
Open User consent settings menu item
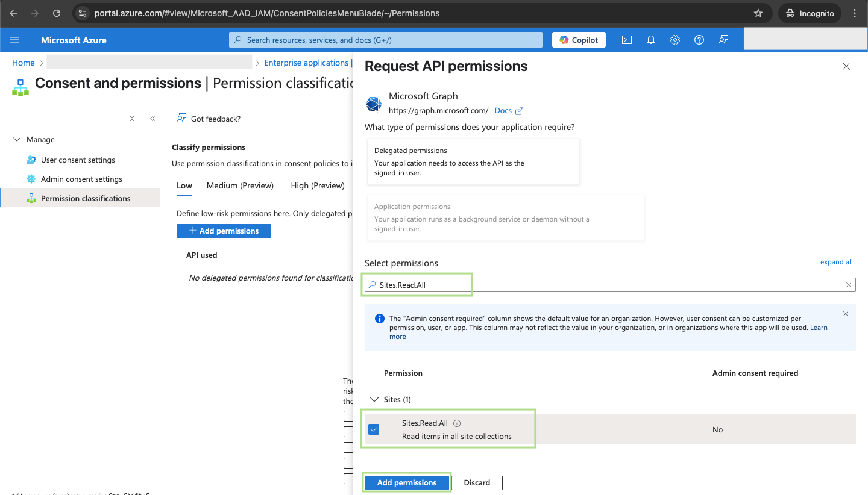pyautogui.click(x=78, y=160)
